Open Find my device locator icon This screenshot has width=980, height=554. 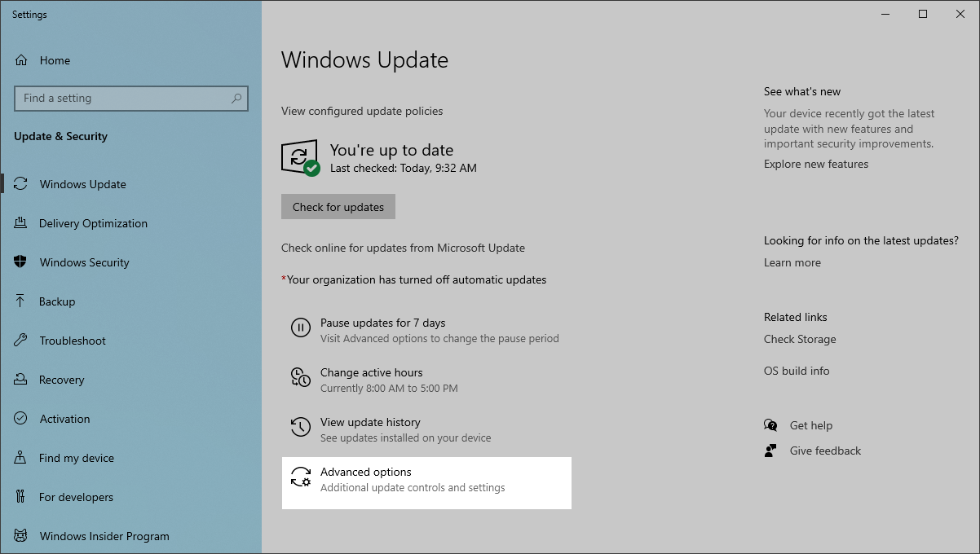pos(21,457)
